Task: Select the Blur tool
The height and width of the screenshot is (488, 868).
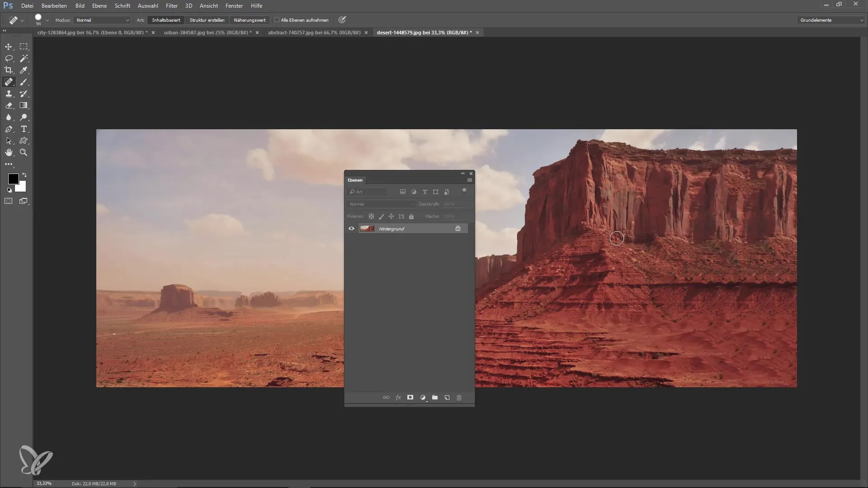Action: (9, 117)
